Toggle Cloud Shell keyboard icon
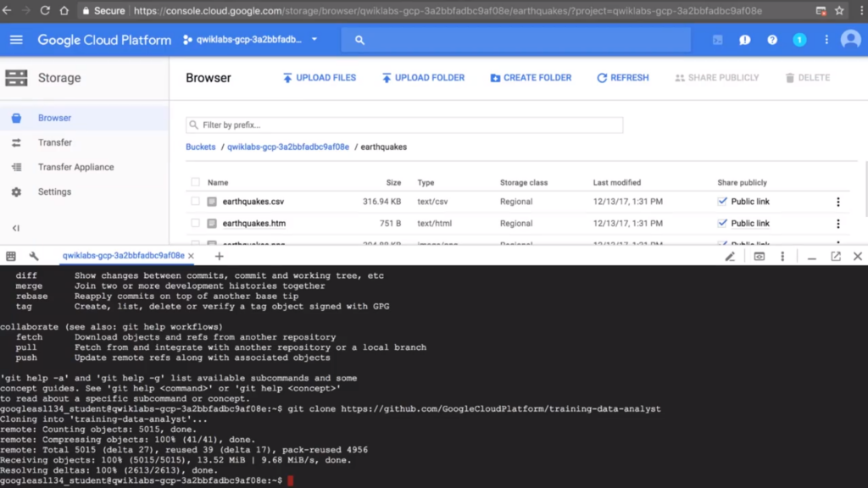 (10, 256)
